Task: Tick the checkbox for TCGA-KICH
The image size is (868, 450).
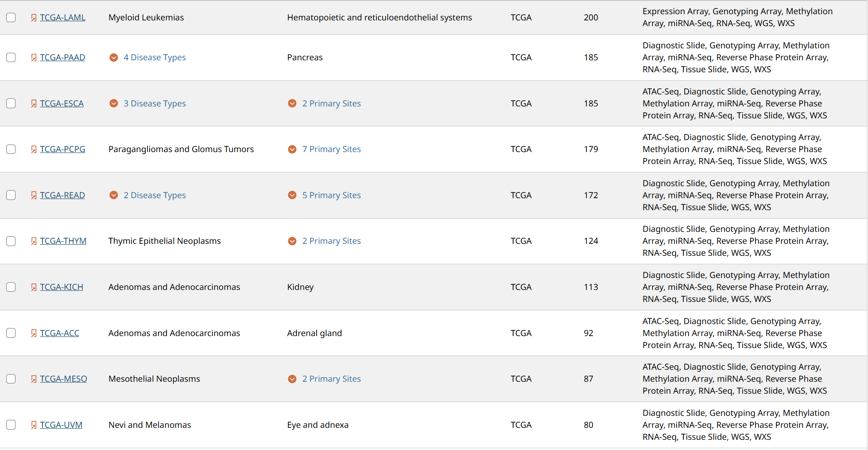Action: pyautogui.click(x=11, y=287)
